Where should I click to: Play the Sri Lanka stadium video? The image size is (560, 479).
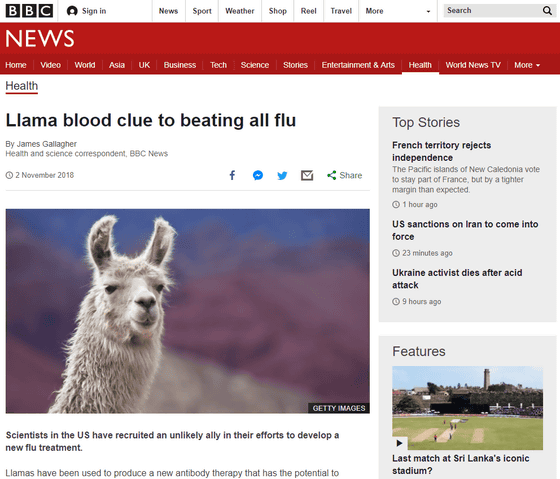click(400, 443)
